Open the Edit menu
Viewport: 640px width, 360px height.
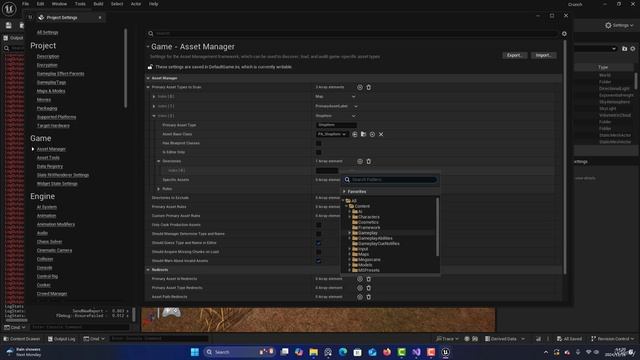point(40,4)
